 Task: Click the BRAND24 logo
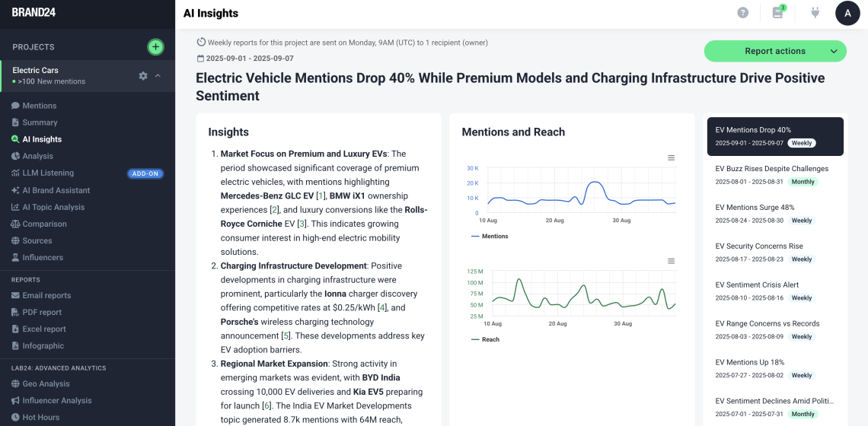click(34, 12)
